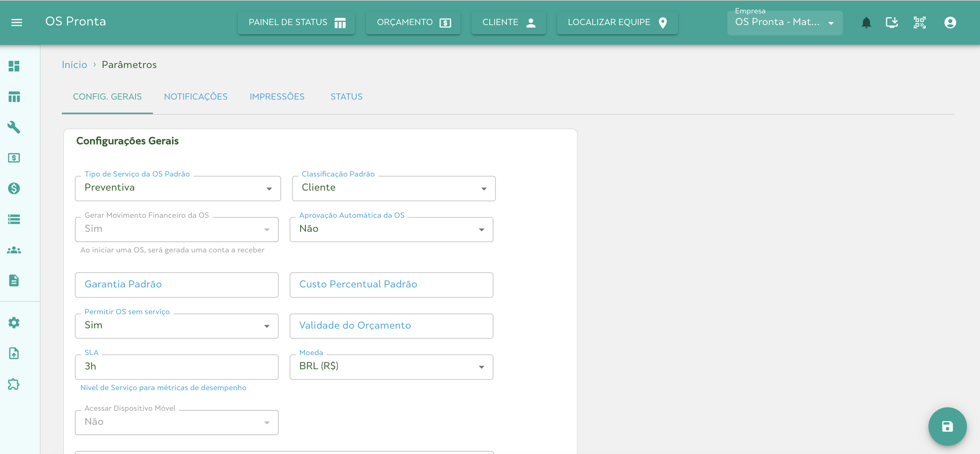Open the Empresa company selector

tap(784, 22)
